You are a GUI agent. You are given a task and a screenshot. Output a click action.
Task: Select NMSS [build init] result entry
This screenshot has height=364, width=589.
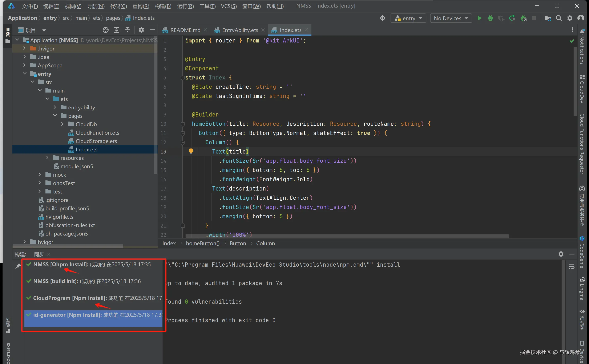coord(87,281)
